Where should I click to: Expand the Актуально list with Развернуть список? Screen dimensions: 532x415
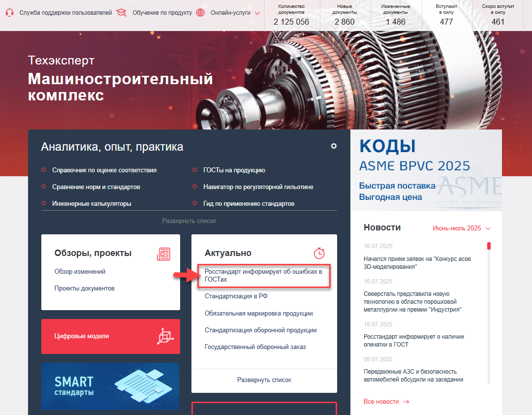point(264,380)
